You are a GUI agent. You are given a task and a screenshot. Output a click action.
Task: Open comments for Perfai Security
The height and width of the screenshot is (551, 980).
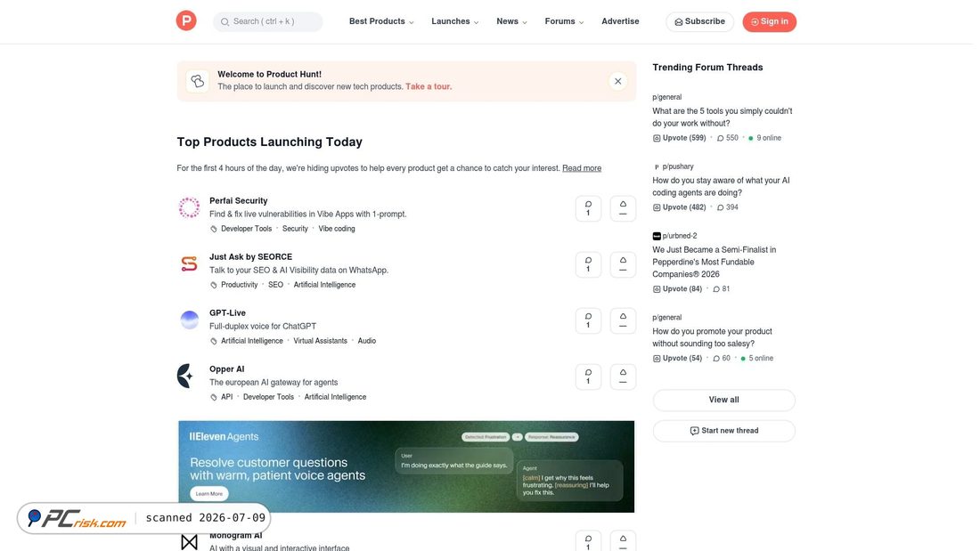tap(588, 208)
